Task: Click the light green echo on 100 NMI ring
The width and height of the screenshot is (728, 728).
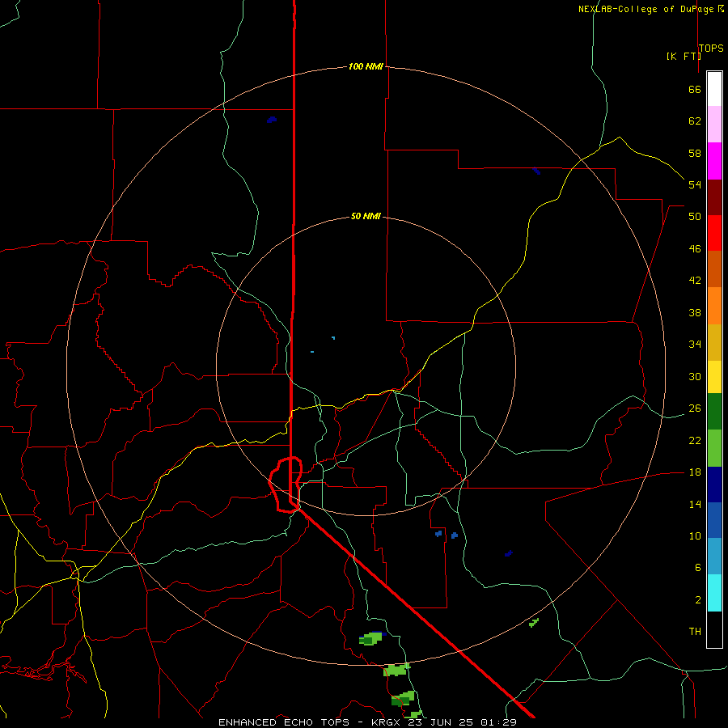Action: tap(397, 669)
